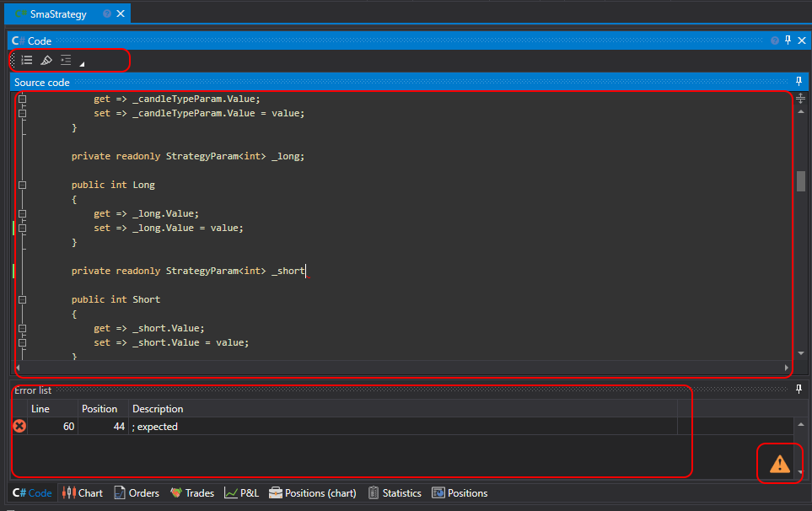The height and width of the screenshot is (511, 812).
Task: Click 'public int Long' in the code
Action: coord(113,185)
